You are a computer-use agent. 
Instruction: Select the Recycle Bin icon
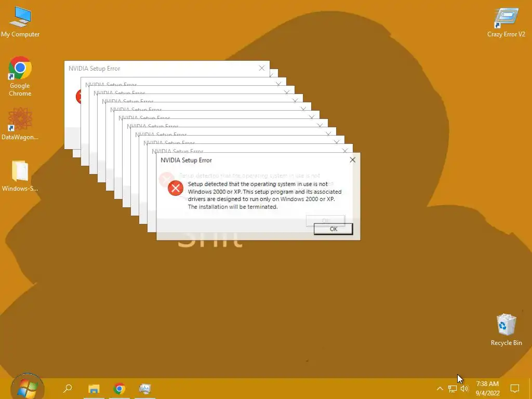506,330
